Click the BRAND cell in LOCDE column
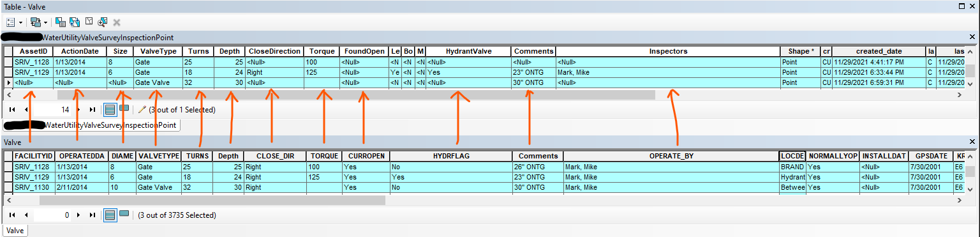The image size is (980, 237). click(x=792, y=167)
